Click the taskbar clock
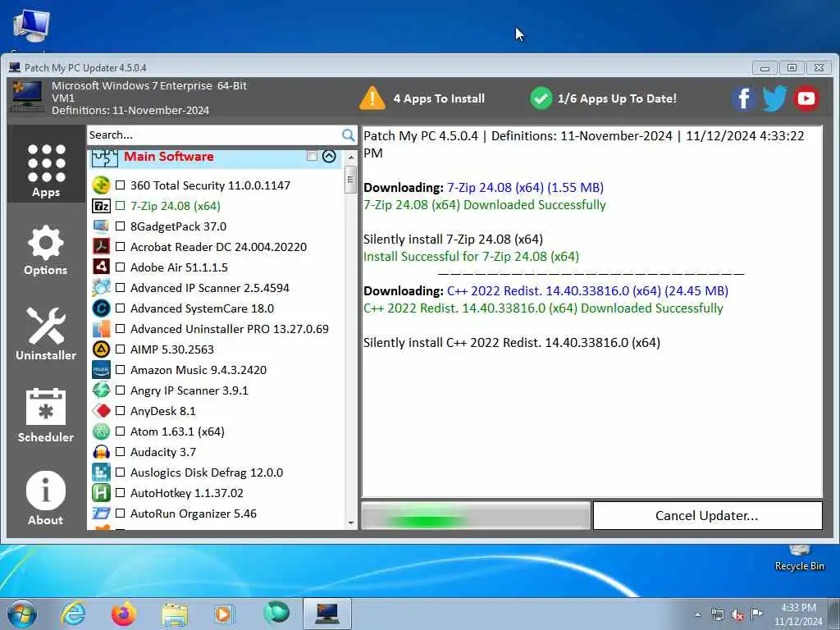Viewport: 840px width, 630px height. click(x=798, y=614)
